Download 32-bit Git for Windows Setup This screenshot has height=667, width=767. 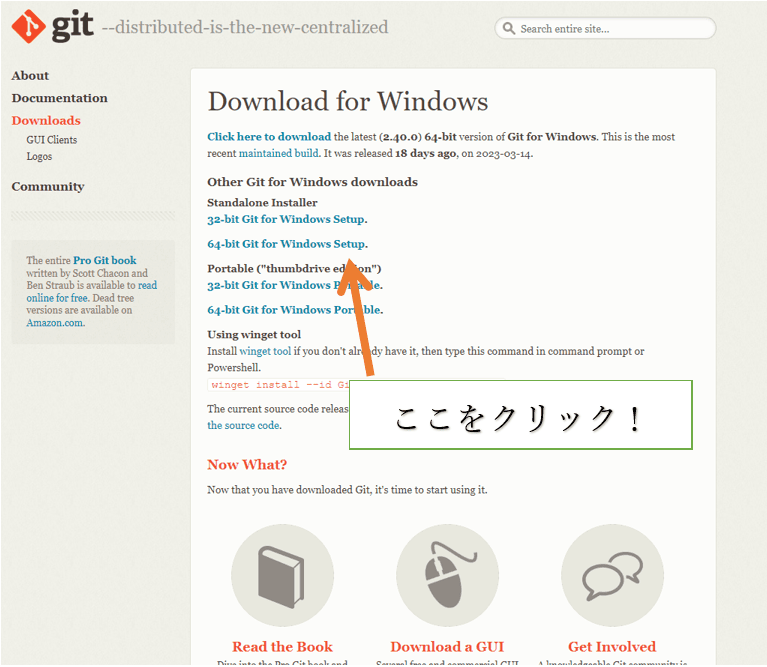pyautogui.click(x=286, y=219)
